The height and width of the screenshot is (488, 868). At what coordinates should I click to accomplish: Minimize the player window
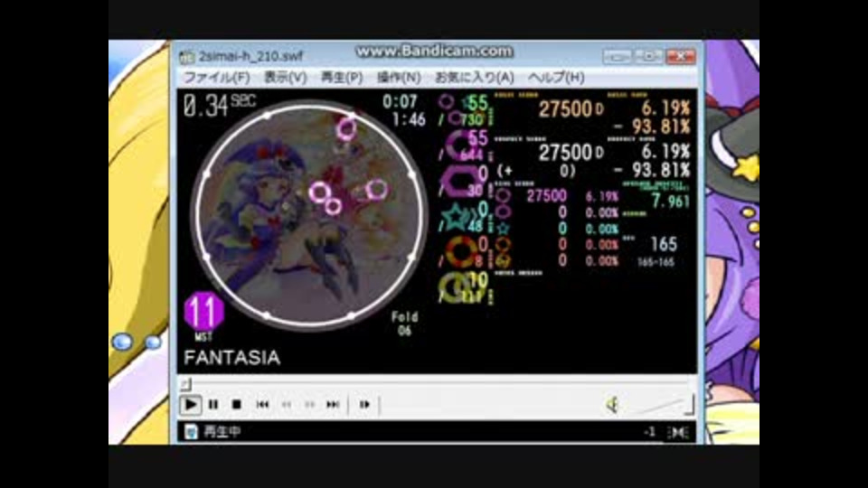click(x=618, y=56)
